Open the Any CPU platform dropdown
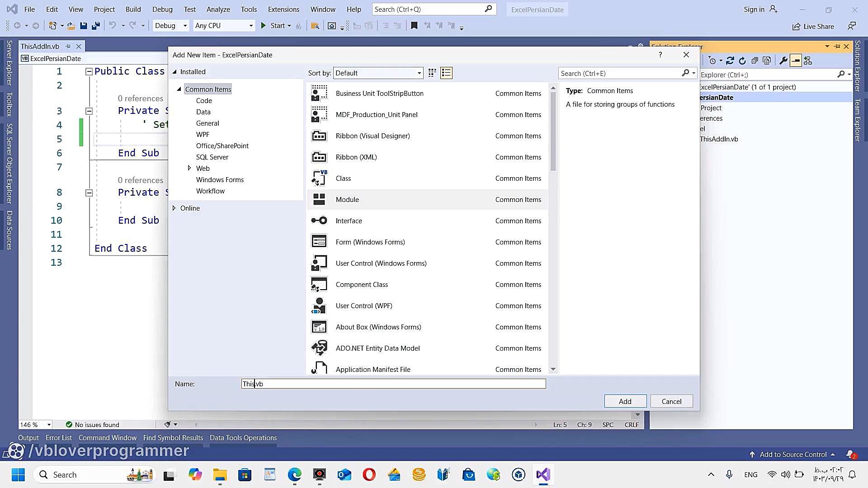The image size is (868, 488). [224, 26]
